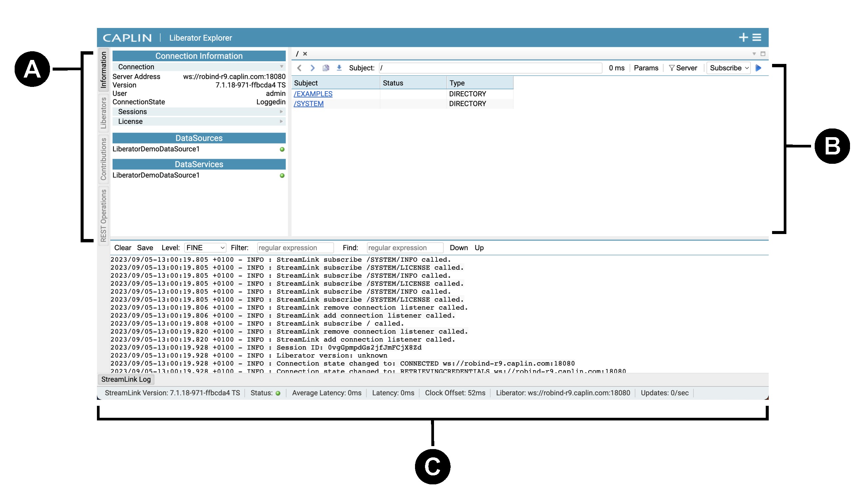
Task: Click the Liberator version: unknown log line
Action: tap(249, 355)
